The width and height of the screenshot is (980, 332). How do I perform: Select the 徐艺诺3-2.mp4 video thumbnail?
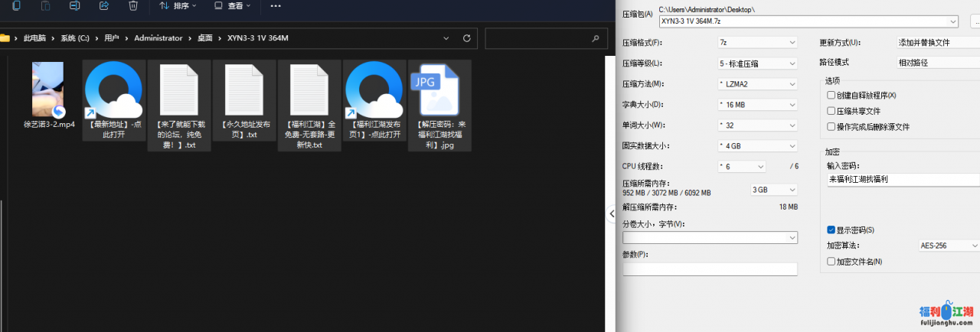click(47, 90)
